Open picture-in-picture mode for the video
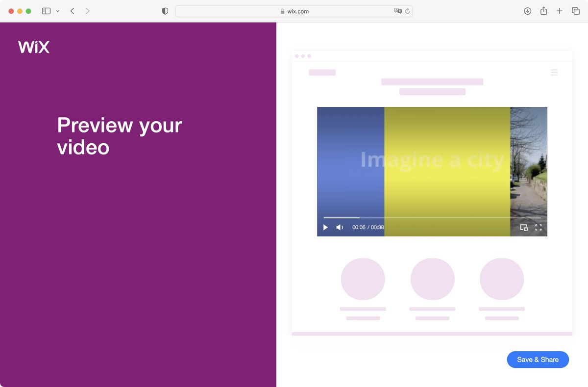 click(524, 227)
